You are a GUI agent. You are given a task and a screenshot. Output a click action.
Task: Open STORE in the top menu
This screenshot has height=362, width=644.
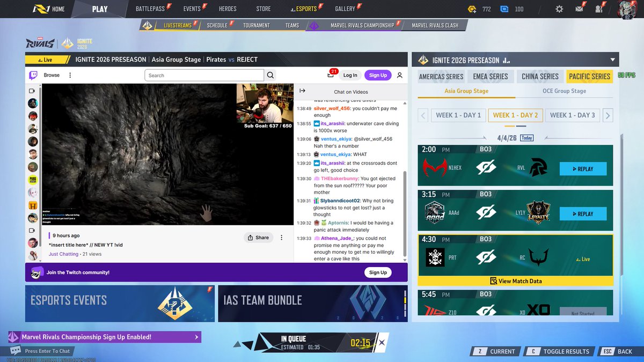264,9
